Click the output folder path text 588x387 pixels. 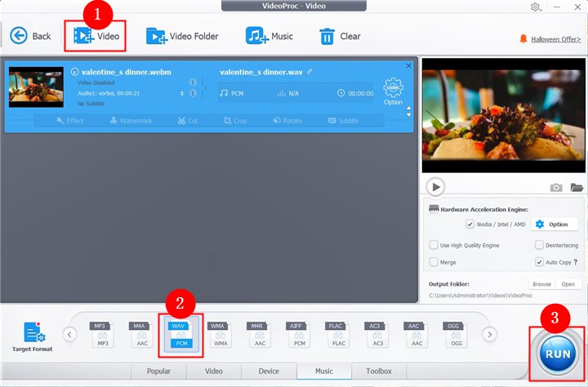(x=480, y=296)
